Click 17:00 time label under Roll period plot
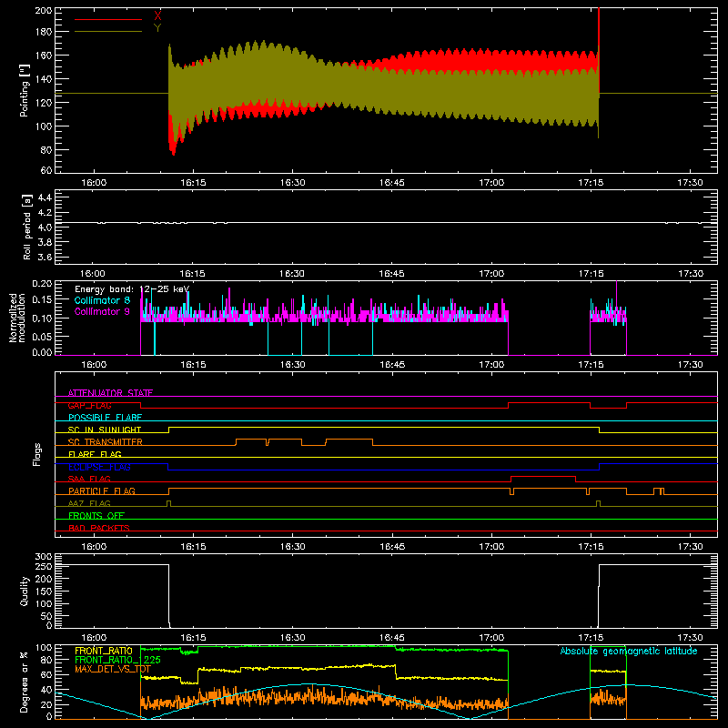 491,274
